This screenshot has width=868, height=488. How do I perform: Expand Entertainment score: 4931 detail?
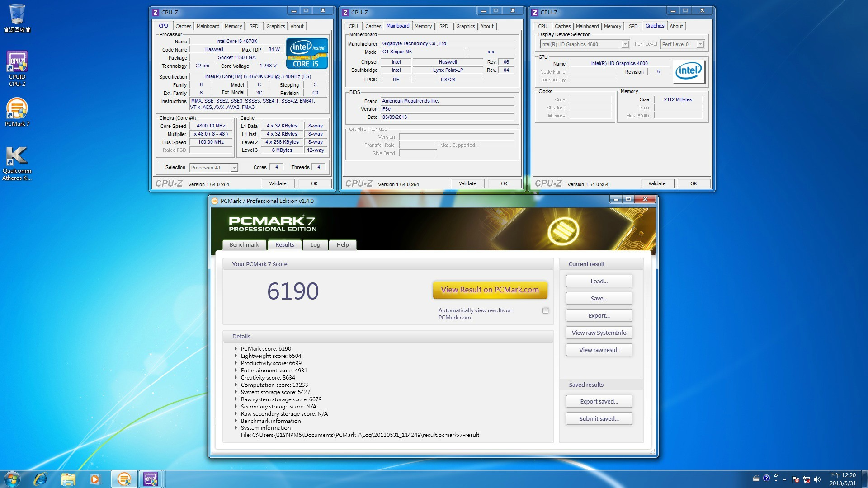(236, 370)
